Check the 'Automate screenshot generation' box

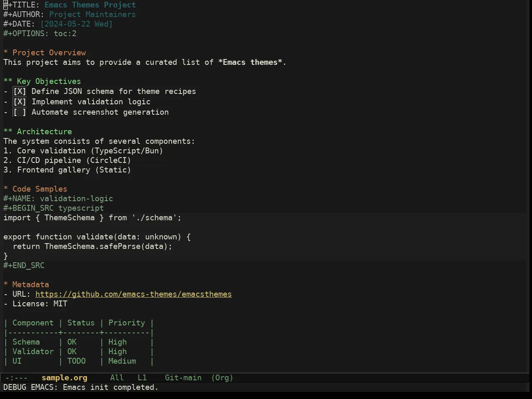pos(20,112)
